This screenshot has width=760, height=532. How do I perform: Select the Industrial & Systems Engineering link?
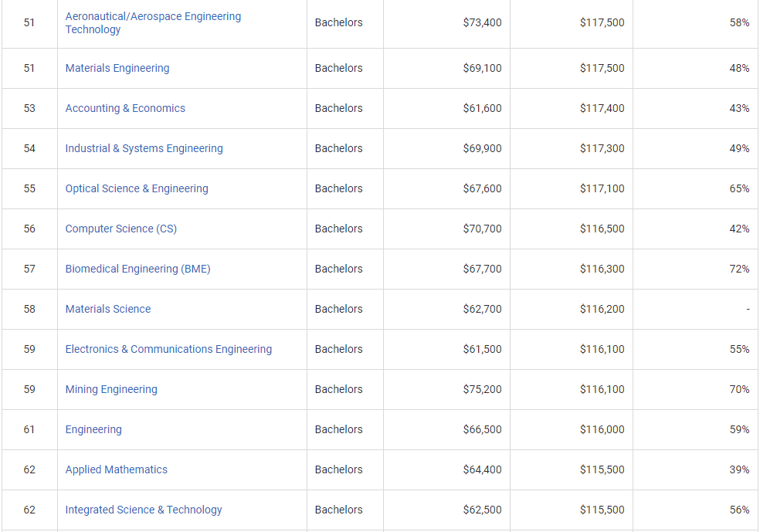[144, 148]
